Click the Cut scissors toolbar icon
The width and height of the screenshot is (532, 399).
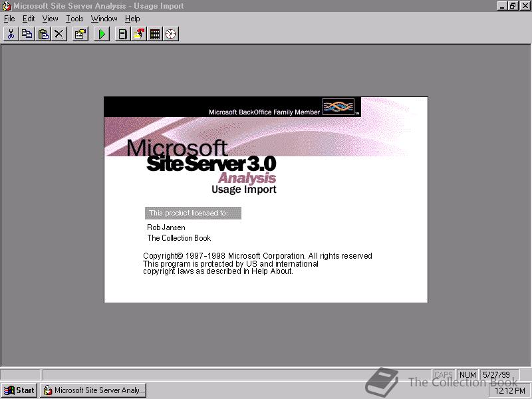click(11, 34)
